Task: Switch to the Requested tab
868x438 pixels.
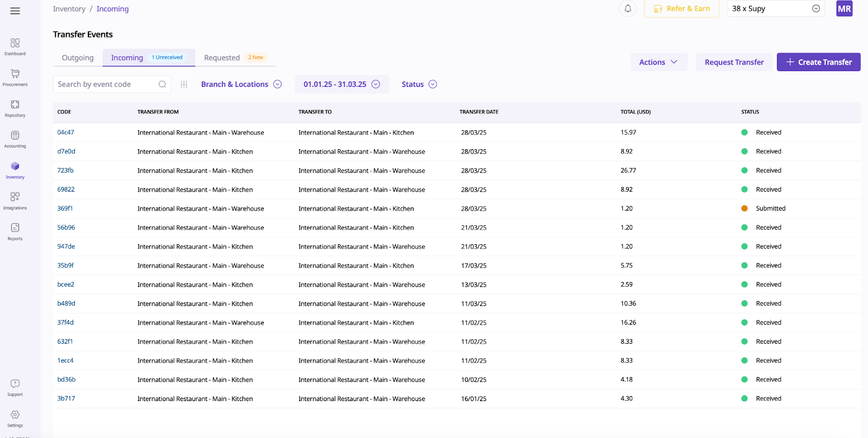Action: click(x=222, y=58)
